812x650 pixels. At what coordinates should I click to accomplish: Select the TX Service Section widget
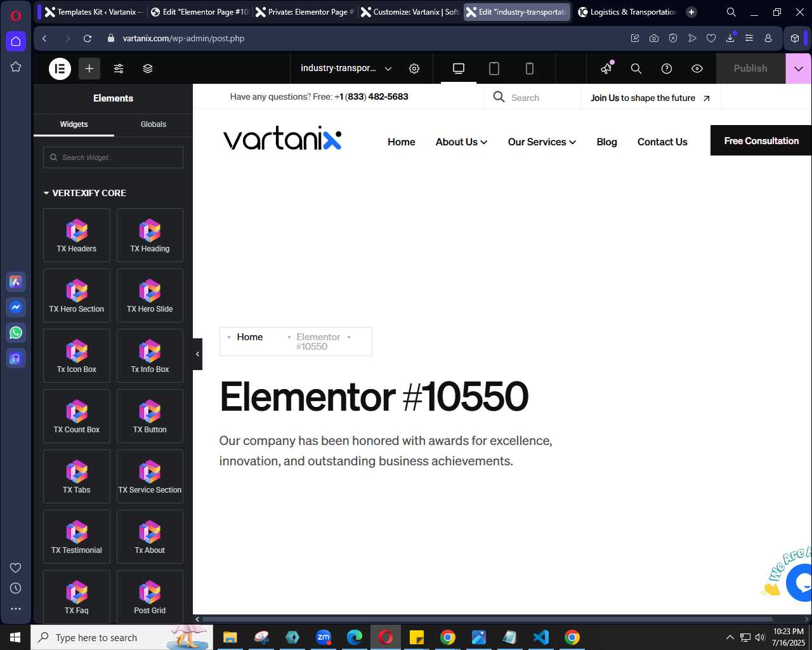(x=150, y=477)
